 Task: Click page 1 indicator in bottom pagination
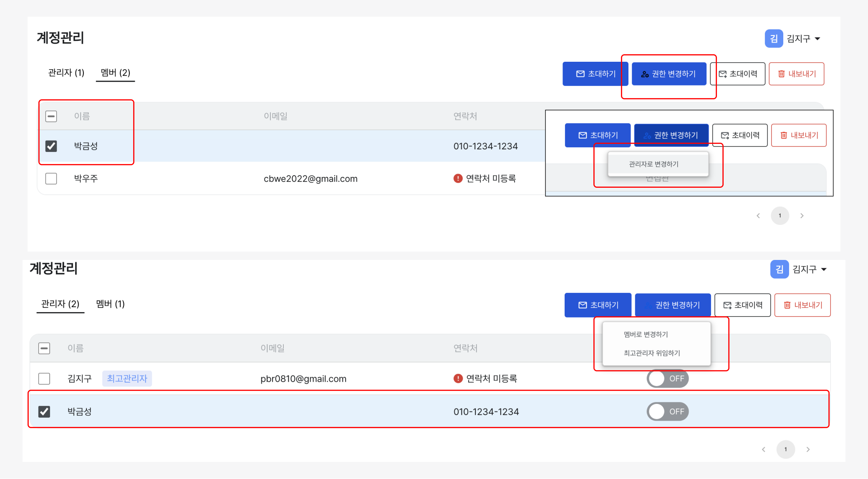coord(785,449)
